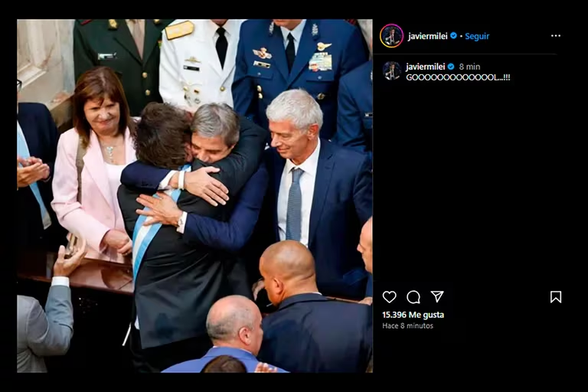The height and width of the screenshot is (392, 588).
Task: View who liked via 15.396 Me gusta
Action: [413, 315]
